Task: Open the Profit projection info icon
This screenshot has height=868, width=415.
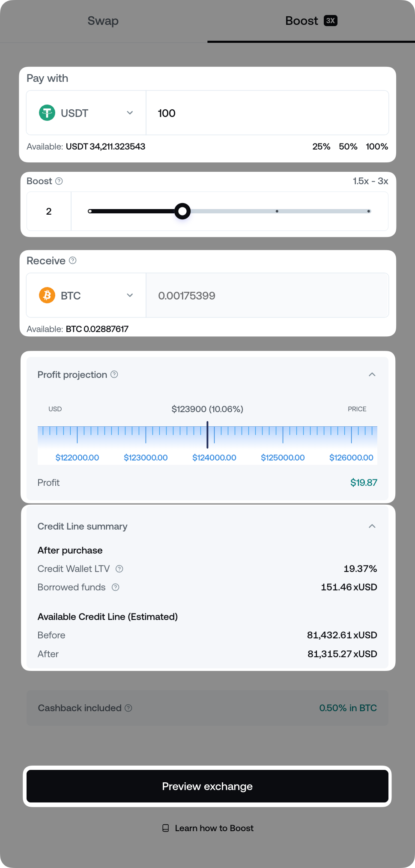Action: [114, 374]
